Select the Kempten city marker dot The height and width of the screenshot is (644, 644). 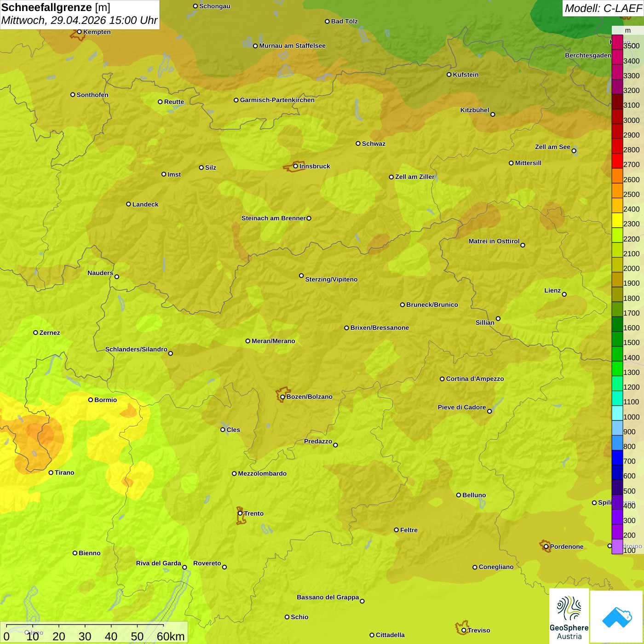pos(79,32)
